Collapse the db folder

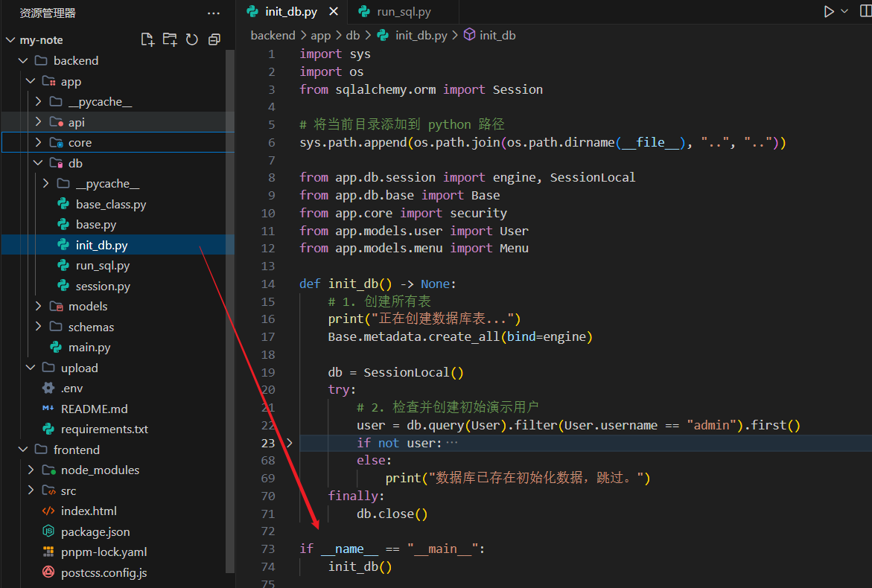pyautogui.click(x=39, y=163)
